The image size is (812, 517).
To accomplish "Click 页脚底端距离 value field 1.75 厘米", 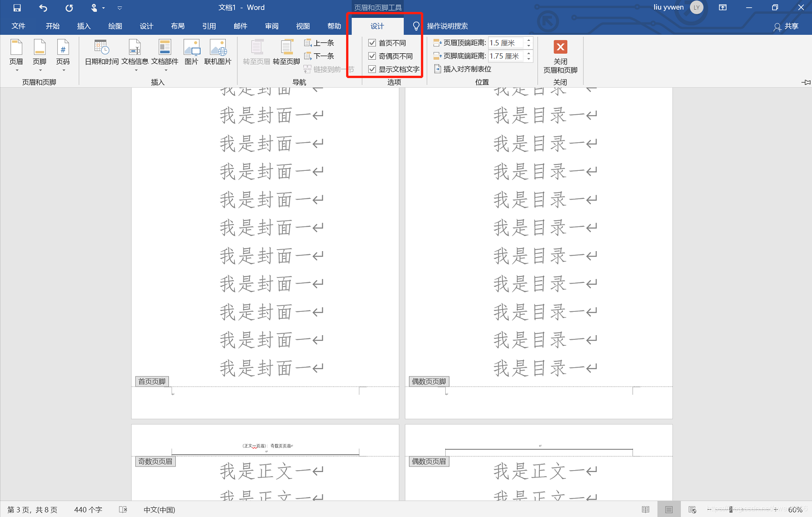I will 506,56.
